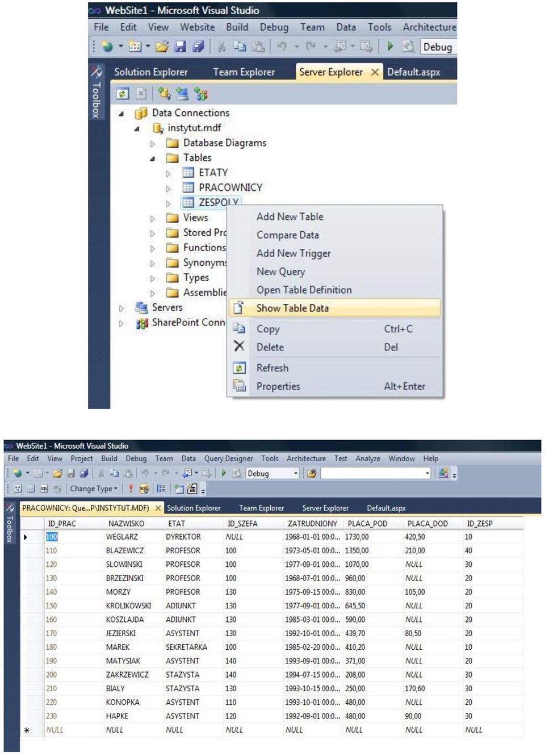Expand the PRACOWNICY table node
Viewport: 545px width, 756px height.
coord(168,189)
